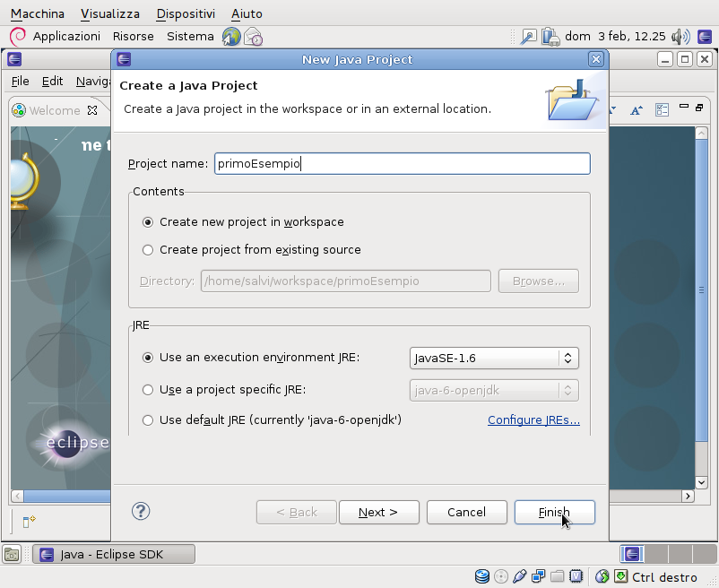Click the hard disk activity icon in VirtualBox status bar
Screen dimensions: 719x588
coord(482,576)
